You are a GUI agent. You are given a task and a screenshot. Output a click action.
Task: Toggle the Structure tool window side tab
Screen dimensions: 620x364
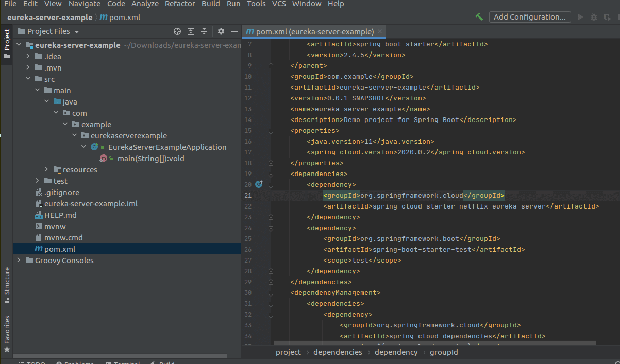tap(7, 284)
